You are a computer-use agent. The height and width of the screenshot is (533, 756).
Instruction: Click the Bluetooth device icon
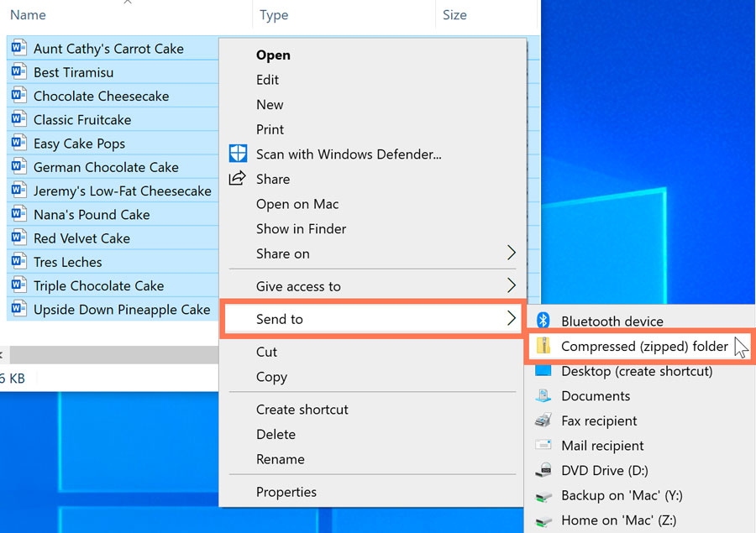point(545,321)
